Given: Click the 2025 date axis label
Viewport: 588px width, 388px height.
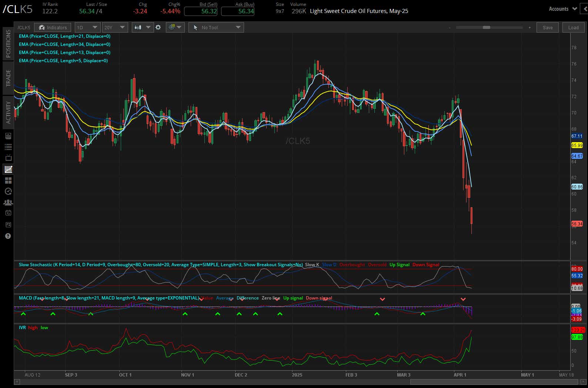Looking at the screenshot, I should point(297,375).
